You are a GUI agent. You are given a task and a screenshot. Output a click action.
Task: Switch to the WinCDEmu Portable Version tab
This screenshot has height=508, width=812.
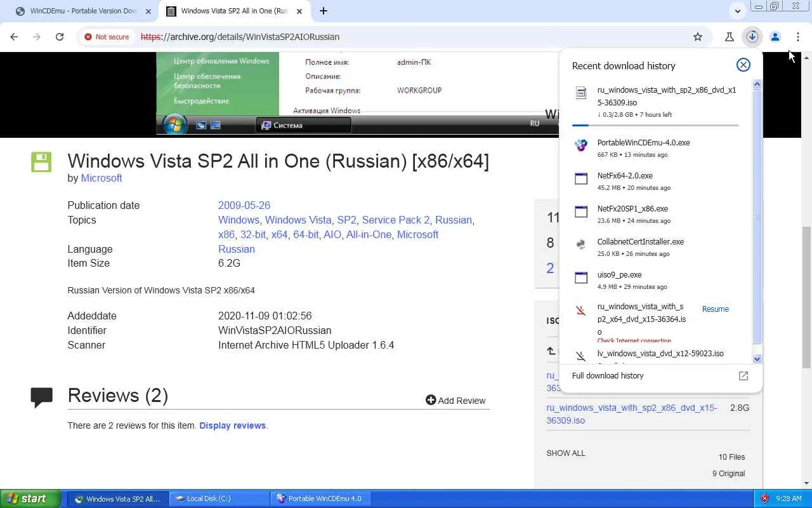[82, 11]
